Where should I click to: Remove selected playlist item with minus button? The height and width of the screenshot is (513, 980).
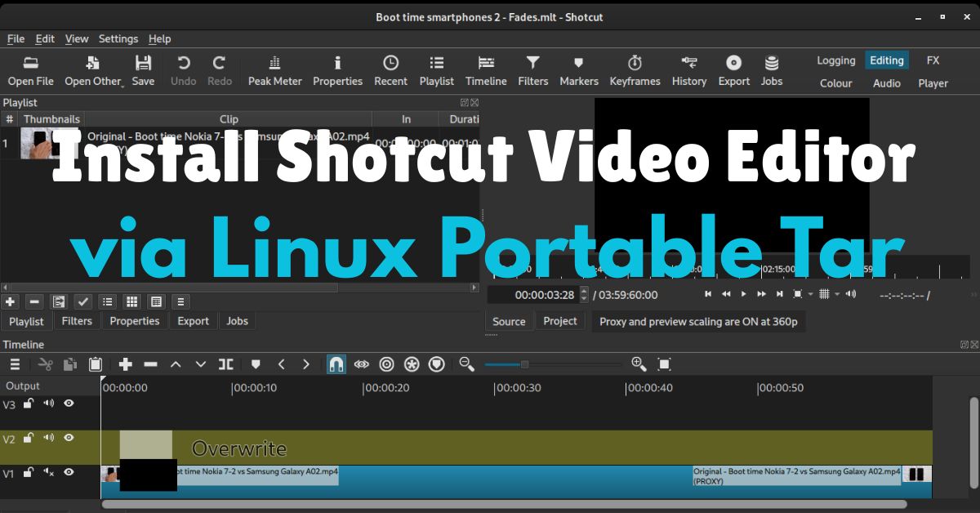pyautogui.click(x=33, y=301)
